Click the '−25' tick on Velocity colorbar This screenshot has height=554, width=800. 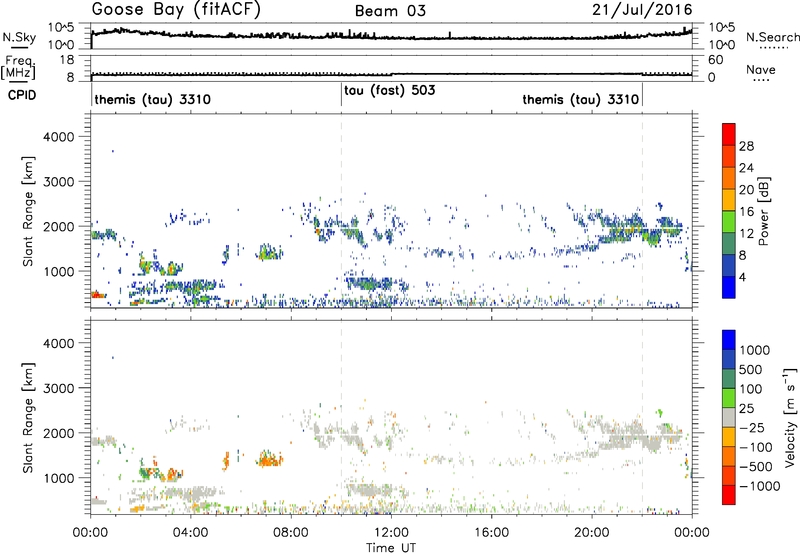pyautogui.click(x=751, y=427)
